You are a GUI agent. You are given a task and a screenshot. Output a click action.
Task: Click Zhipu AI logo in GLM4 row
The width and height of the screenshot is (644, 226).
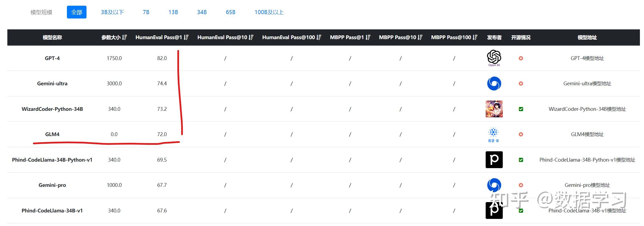pos(493,134)
